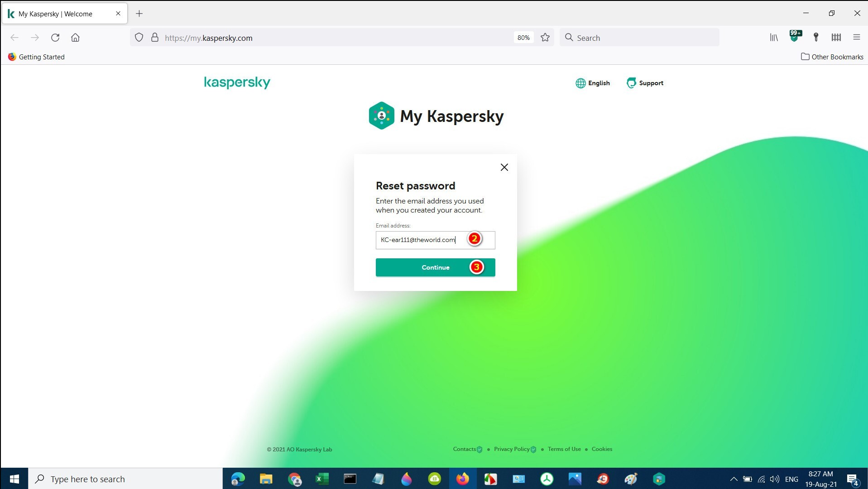The image size is (868, 489).
Task: Open the paint palette app on taskbar
Action: [631, 479]
